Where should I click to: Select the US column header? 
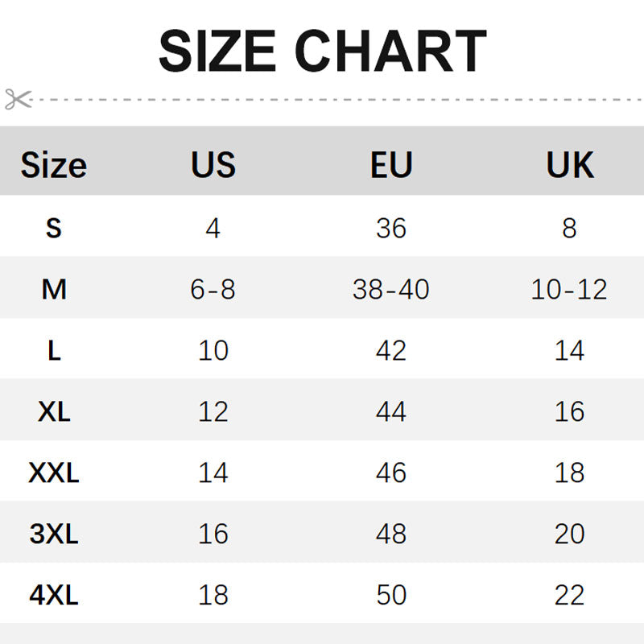pos(213,165)
